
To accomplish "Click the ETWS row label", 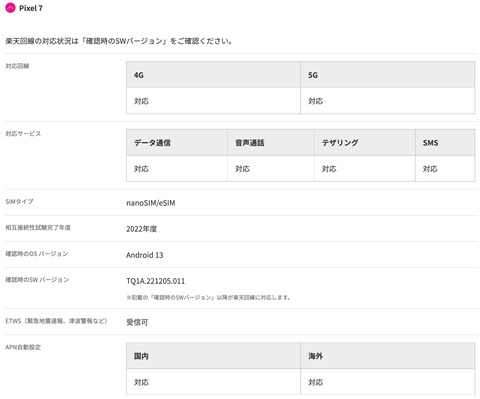I will (x=56, y=321).
